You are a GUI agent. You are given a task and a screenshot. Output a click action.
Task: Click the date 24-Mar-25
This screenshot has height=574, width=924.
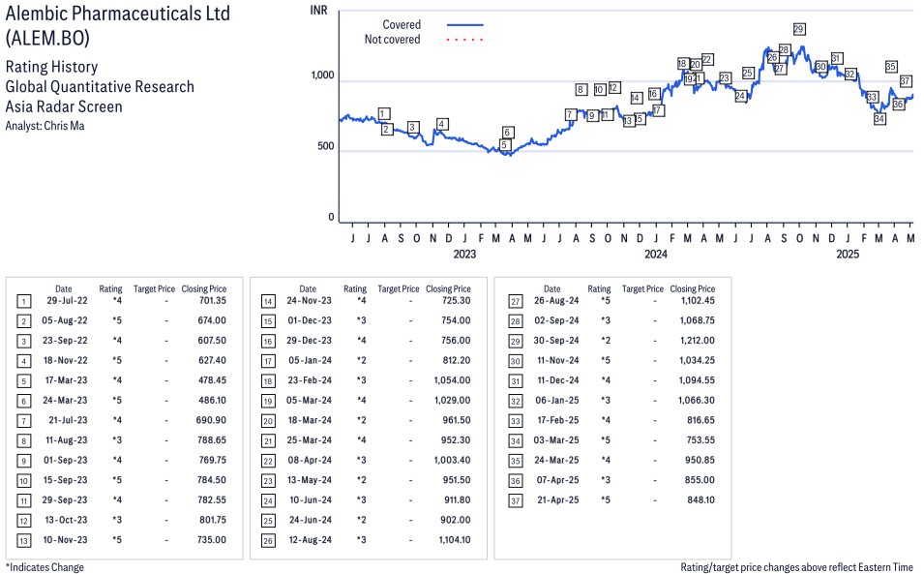coord(557,460)
